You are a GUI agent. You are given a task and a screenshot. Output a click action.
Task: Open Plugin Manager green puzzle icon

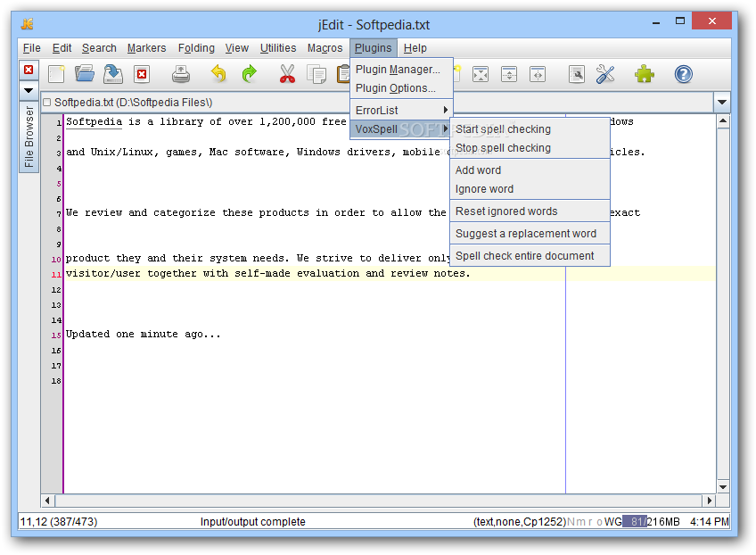click(x=645, y=74)
